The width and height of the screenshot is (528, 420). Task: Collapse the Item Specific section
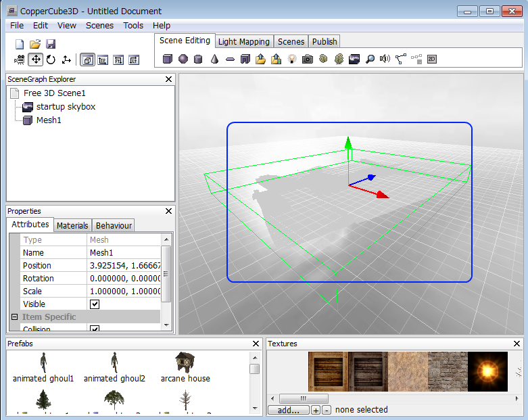(x=14, y=317)
